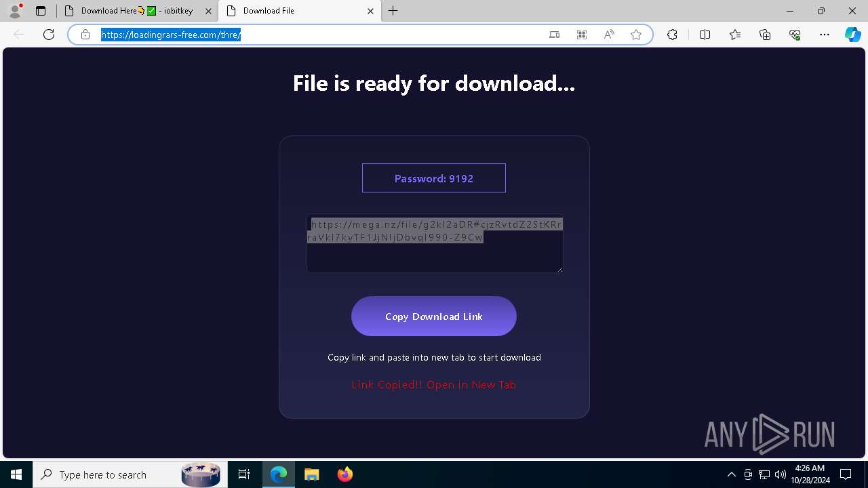Open the Copilot sidebar
Image resolution: width=868 pixels, height=488 pixels.
tap(852, 35)
